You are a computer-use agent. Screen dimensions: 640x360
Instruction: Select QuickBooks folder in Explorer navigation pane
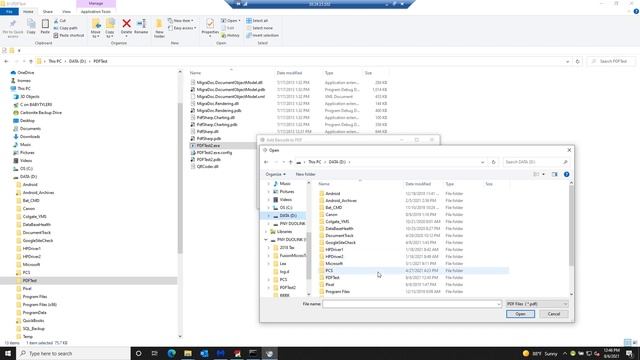click(33, 321)
